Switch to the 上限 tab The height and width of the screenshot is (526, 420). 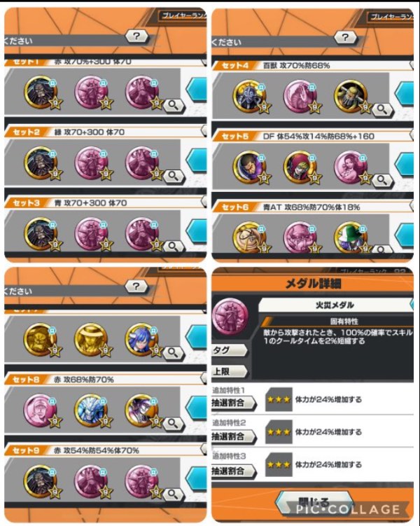[x=230, y=371]
